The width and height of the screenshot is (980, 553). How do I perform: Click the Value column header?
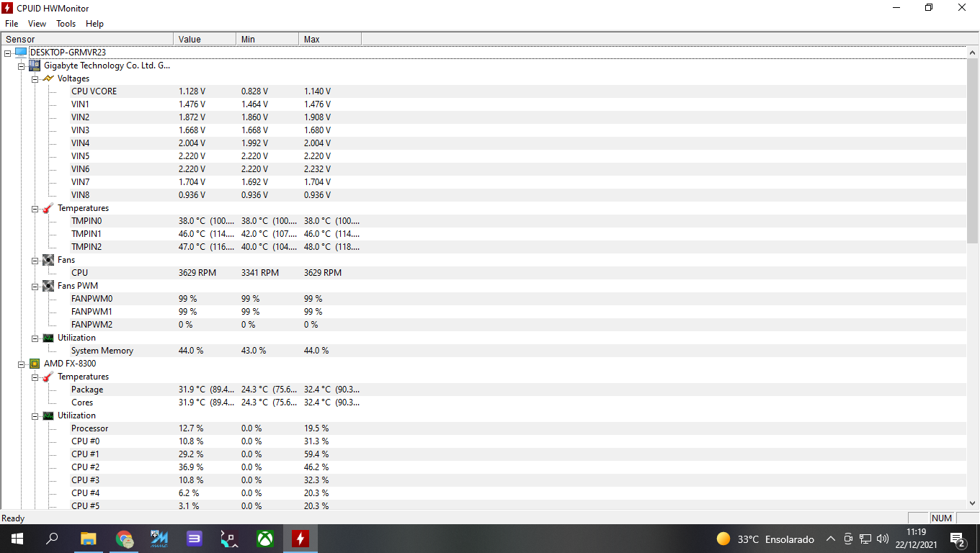pos(205,39)
